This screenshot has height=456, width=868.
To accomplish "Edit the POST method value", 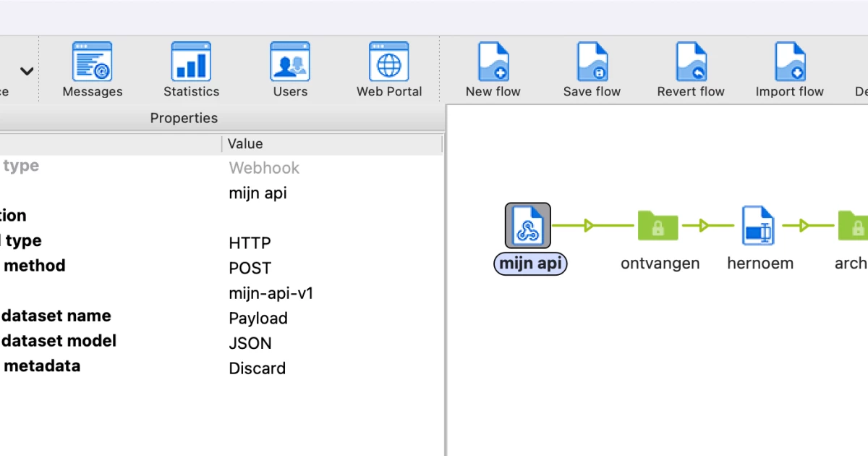I will click(x=250, y=268).
